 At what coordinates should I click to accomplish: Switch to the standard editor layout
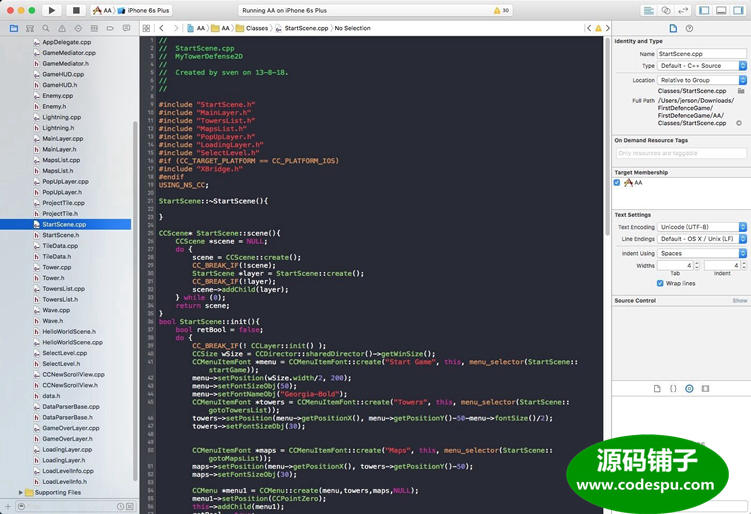point(649,11)
